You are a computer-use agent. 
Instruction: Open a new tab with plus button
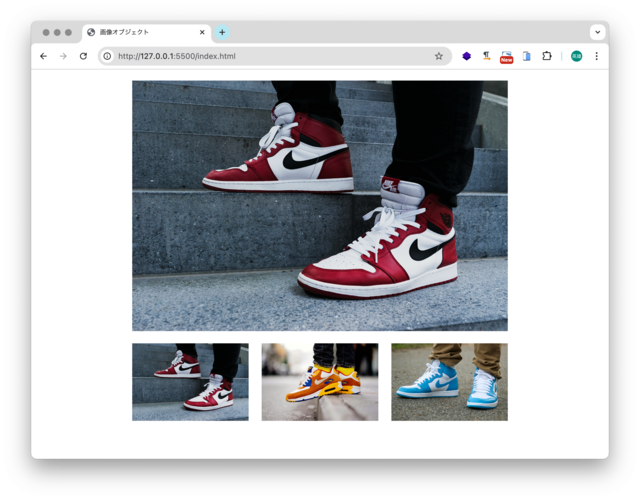click(222, 32)
